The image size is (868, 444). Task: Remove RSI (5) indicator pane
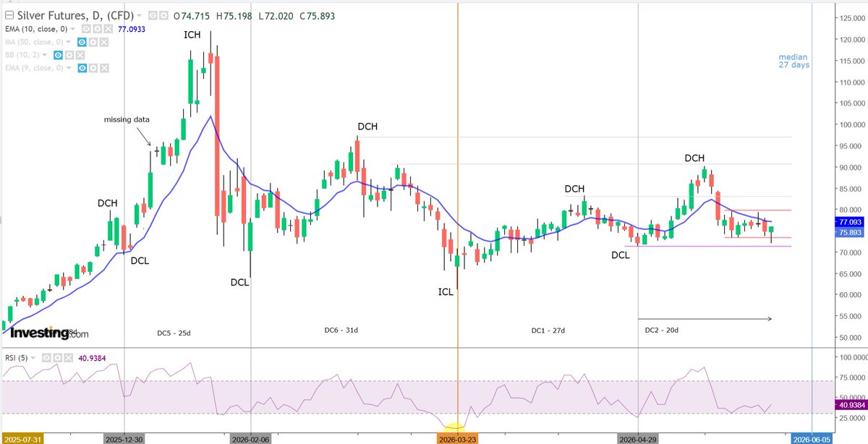pos(68,358)
